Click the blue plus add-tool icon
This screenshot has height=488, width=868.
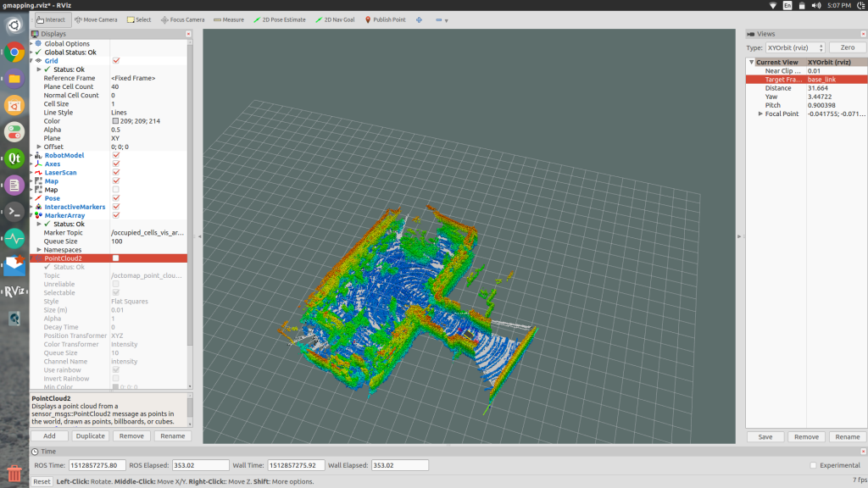pos(419,20)
